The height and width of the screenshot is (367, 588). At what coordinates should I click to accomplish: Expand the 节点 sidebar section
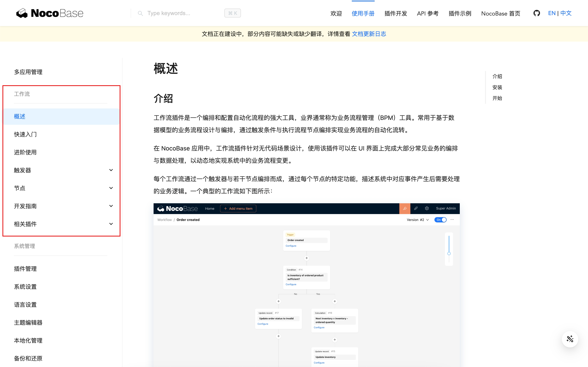coord(111,188)
